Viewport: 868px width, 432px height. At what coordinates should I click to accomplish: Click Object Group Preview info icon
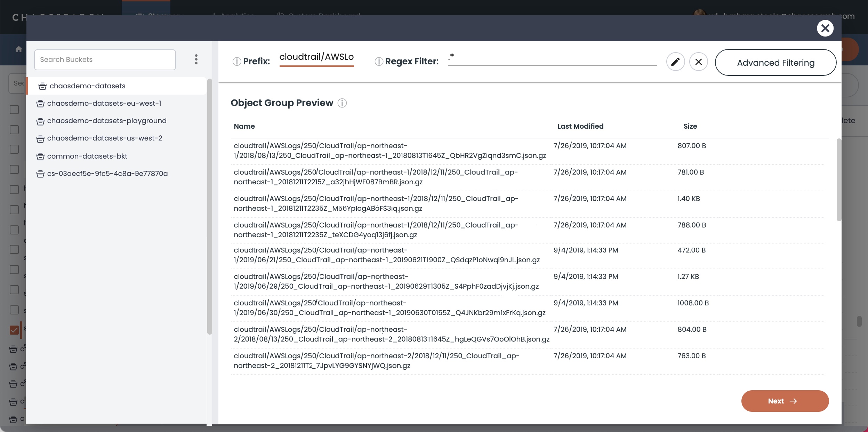(x=342, y=103)
